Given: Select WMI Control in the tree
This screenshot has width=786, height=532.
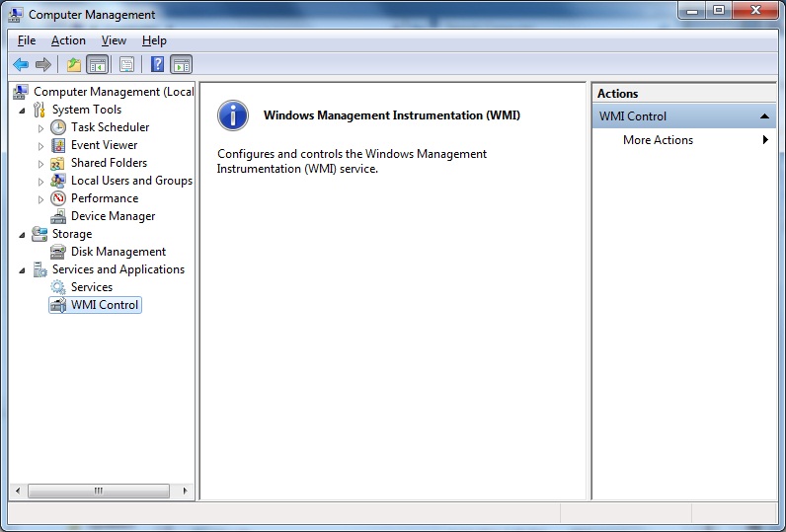Looking at the screenshot, I should [105, 305].
